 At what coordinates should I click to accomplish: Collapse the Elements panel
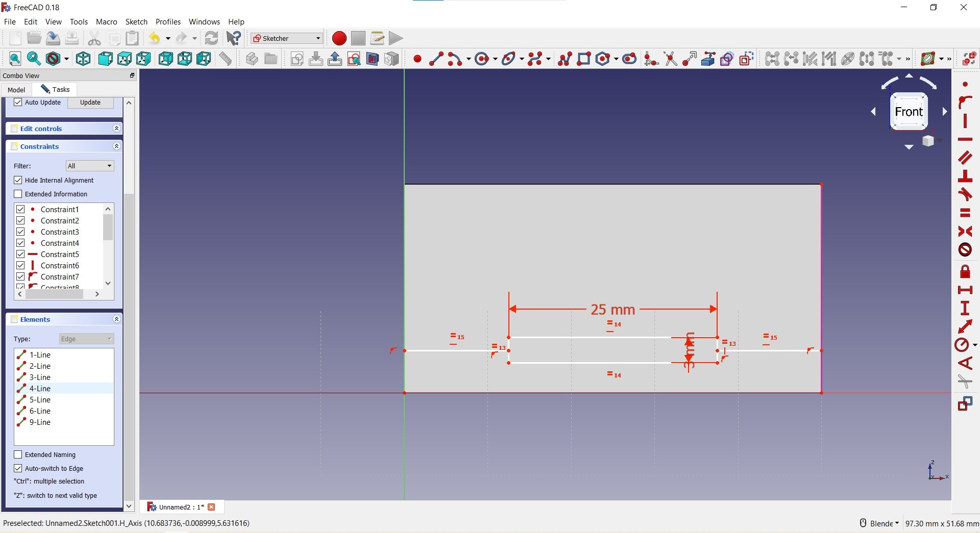116,319
